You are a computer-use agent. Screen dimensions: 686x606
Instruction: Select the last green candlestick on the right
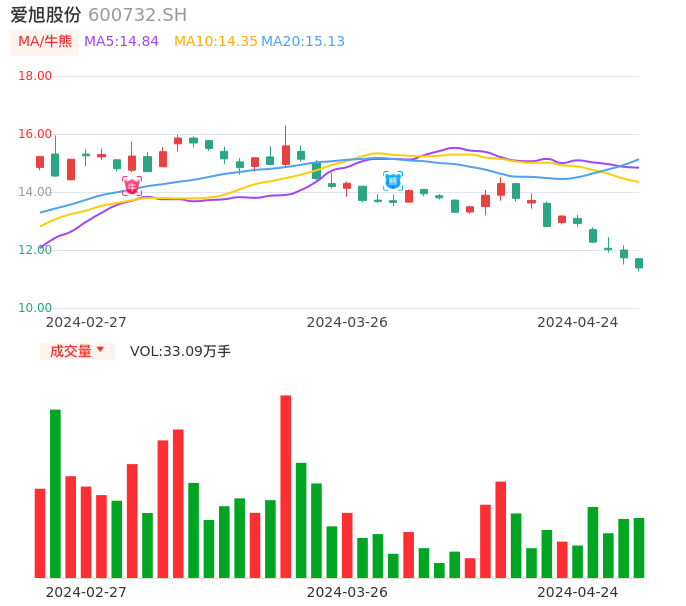[639, 264]
